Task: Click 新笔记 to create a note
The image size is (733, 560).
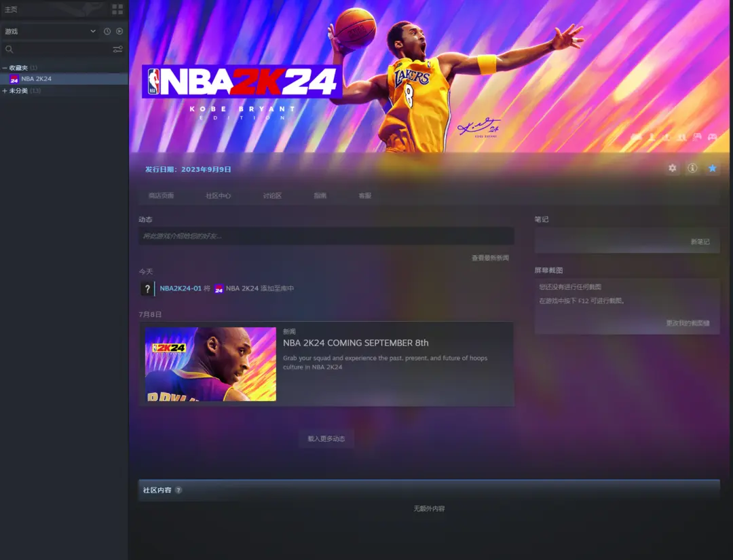Action: (x=700, y=242)
